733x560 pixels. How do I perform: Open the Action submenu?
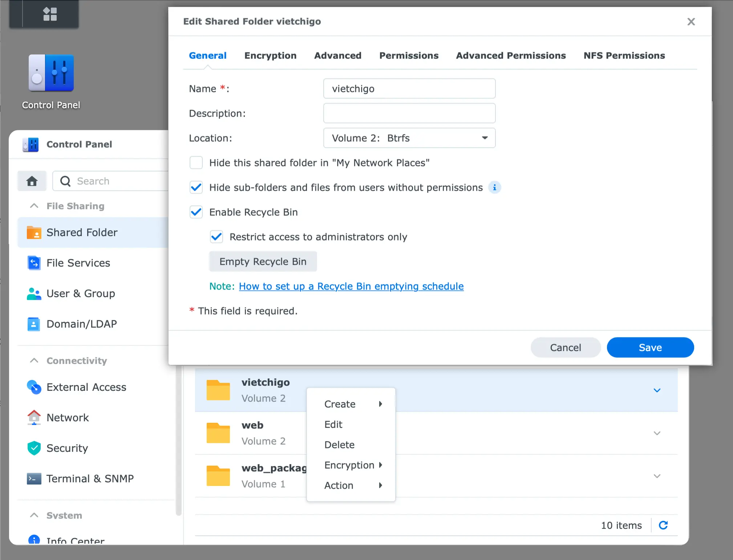[x=351, y=486]
